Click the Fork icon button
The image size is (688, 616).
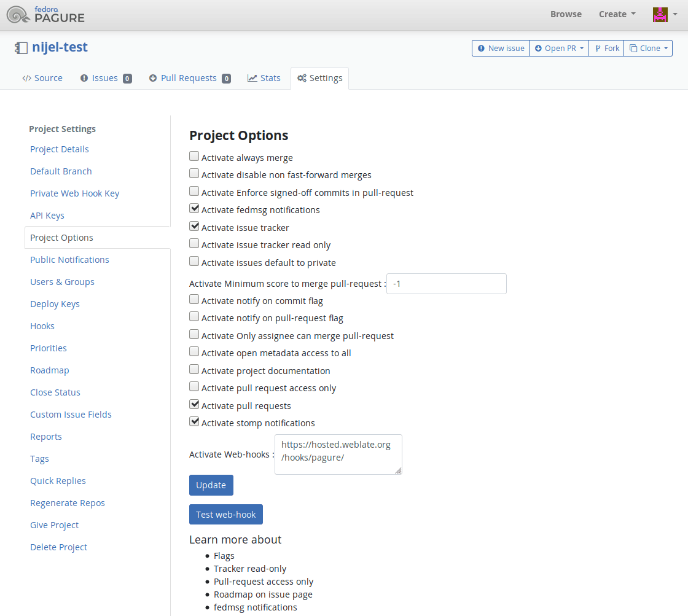(x=598, y=47)
